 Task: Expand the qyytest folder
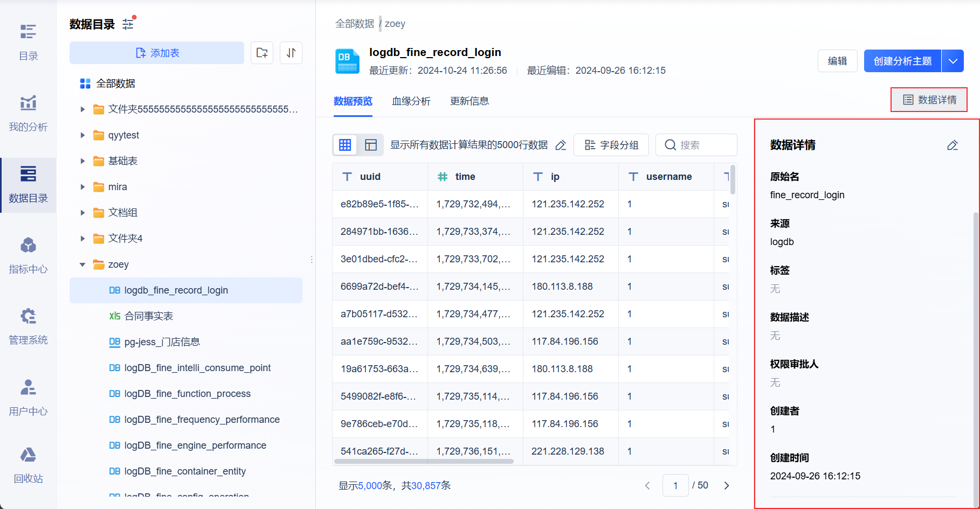coord(82,135)
